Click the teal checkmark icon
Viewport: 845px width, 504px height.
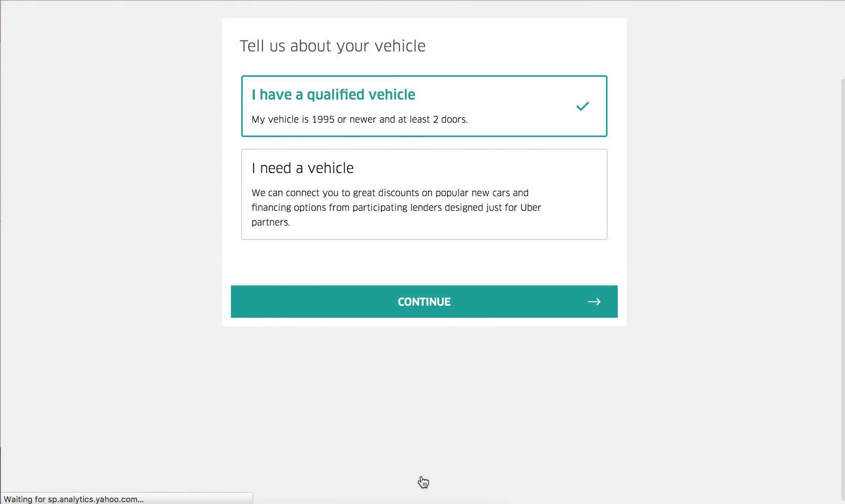pyautogui.click(x=581, y=106)
